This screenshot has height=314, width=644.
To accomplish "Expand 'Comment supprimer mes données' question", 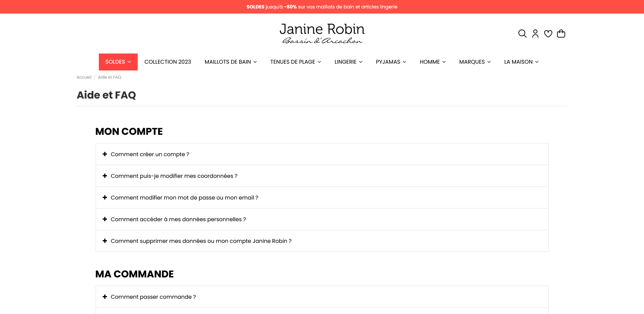I will 201,241.
